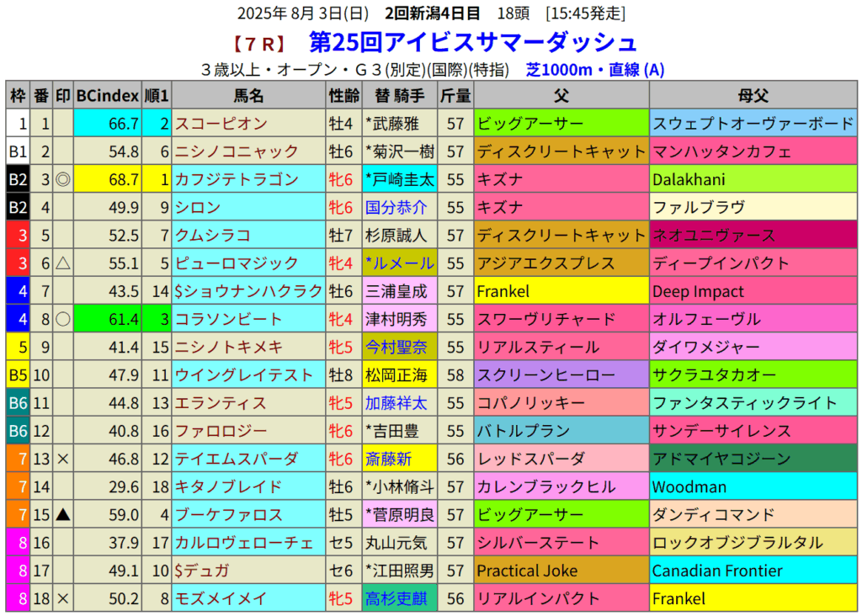Select the × mark beside テイエムスパーダ

pos(63,459)
